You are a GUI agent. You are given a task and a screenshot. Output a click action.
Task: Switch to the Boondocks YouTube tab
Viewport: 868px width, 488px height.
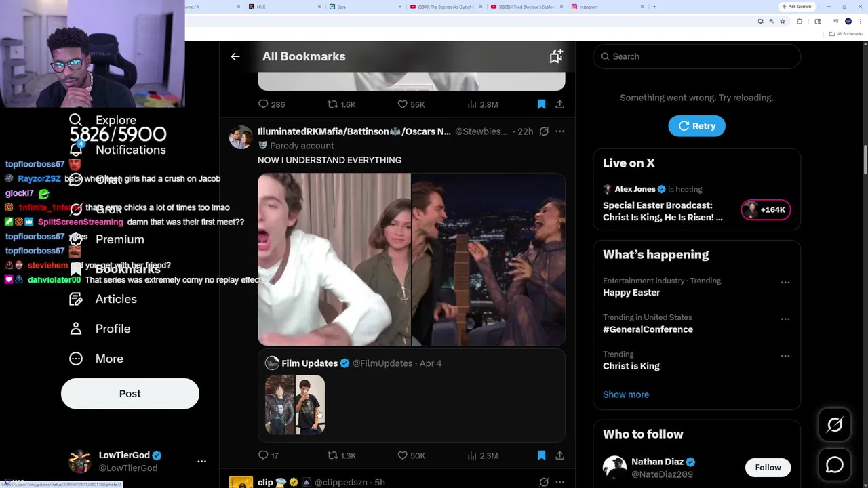445,7
